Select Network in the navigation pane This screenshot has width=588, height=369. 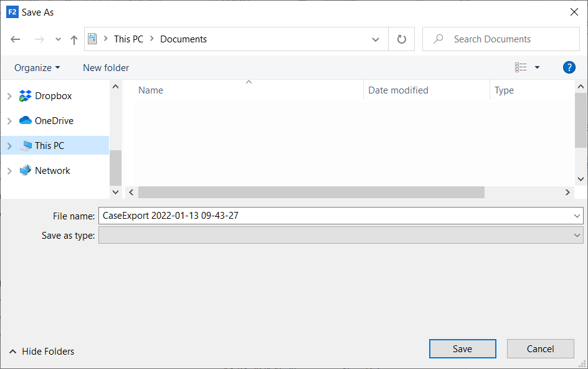coord(52,171)
